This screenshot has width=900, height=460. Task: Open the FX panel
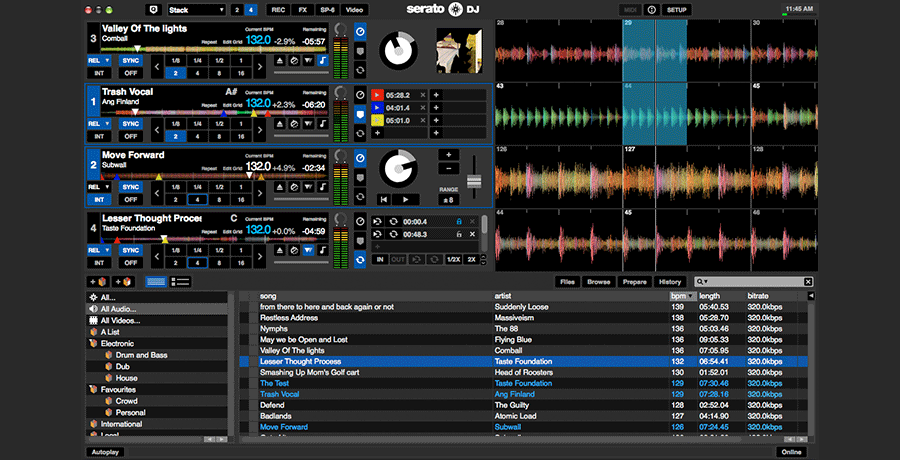(302, 10)
